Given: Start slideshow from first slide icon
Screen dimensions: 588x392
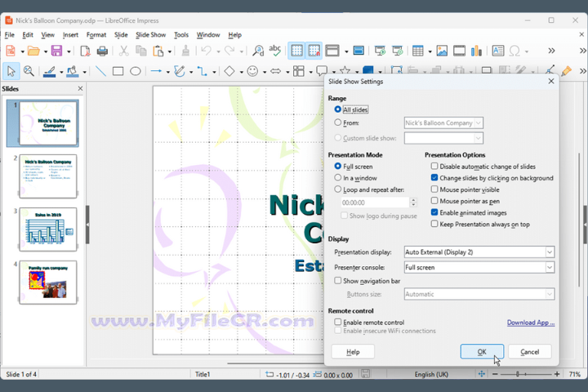Looking at the screenshot, I should click(x=380, y=51).
